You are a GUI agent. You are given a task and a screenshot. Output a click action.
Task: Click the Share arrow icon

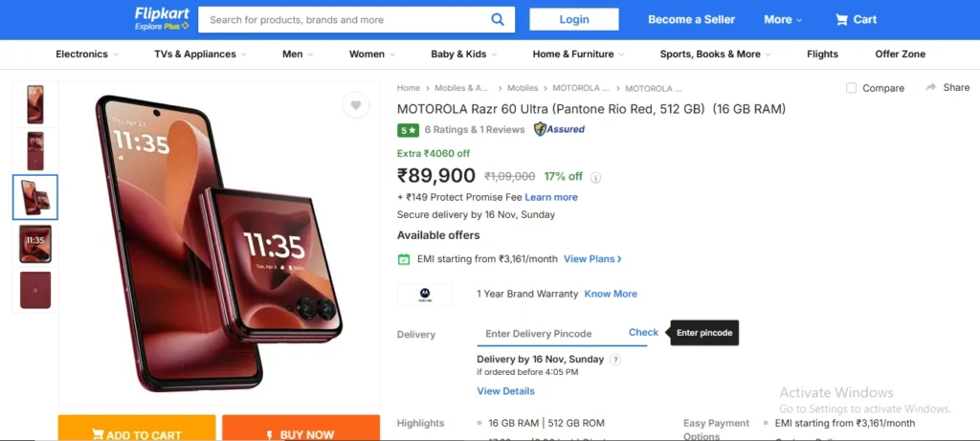tap(930, 87)
